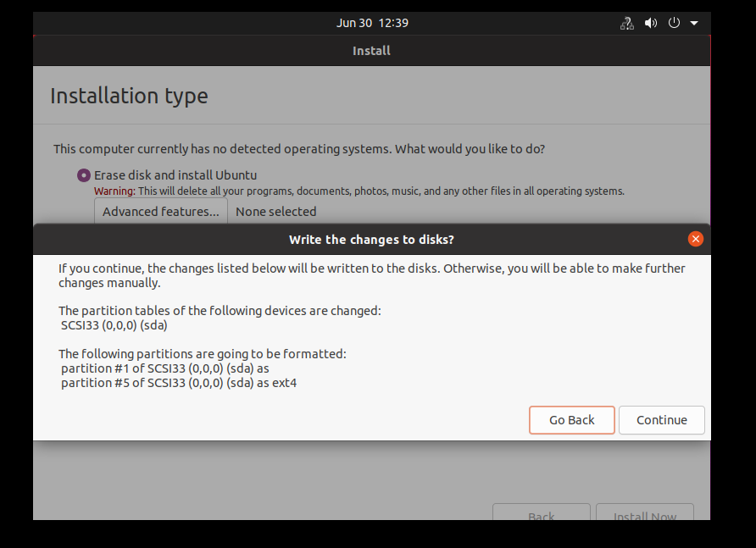Click the power icon in top bar
The image size is (756, 548).
(x=674, y=23)
